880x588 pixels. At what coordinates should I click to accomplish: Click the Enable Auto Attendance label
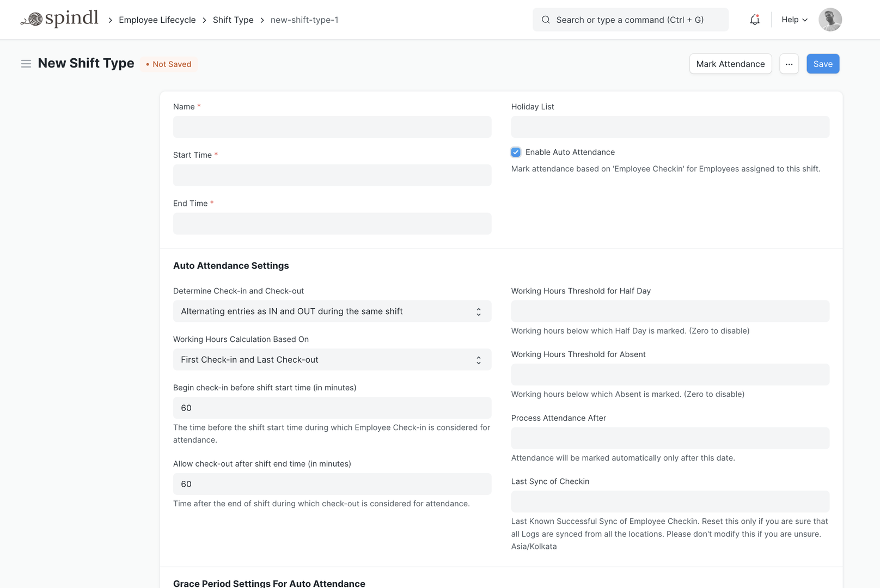[x=570, y=152]
